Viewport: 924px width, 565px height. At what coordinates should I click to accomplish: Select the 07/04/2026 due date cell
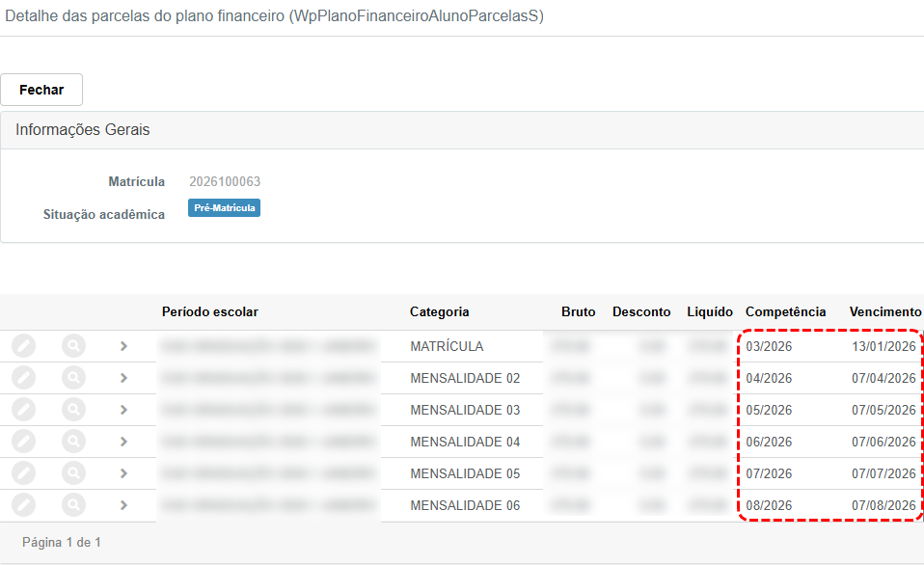coord(883,378)
